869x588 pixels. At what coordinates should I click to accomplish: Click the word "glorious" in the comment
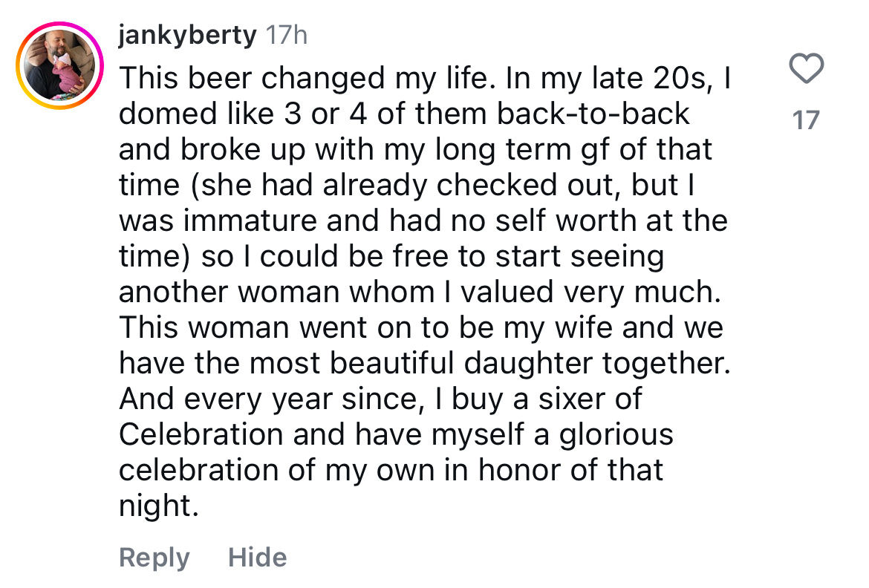coord(616,435)
